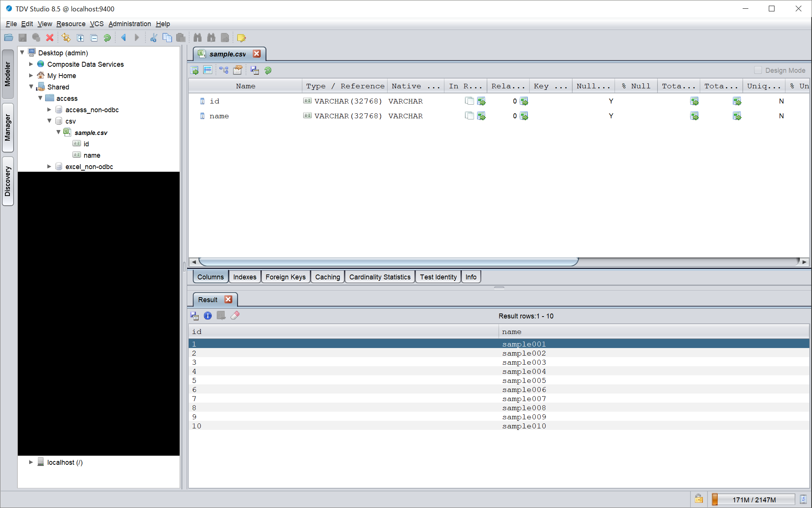Click the horizontal scrollbar in columns grid
Image resolution: width=812 pixels, height=508 pixels.
click(x=388, y=262)
